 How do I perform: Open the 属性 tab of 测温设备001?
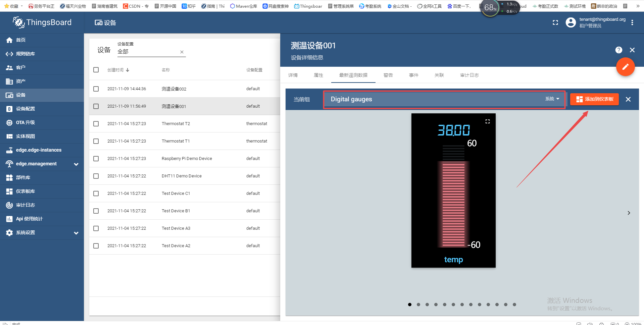318,75
